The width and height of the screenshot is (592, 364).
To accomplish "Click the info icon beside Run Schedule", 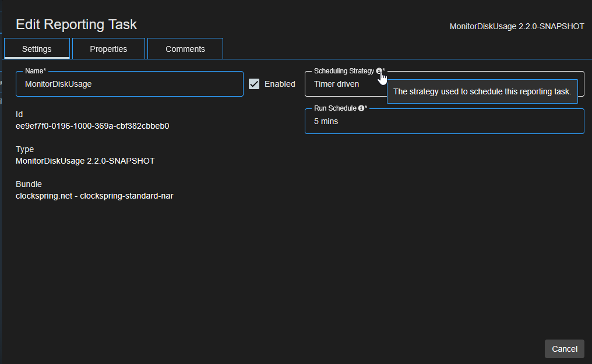I will [360, 108].
